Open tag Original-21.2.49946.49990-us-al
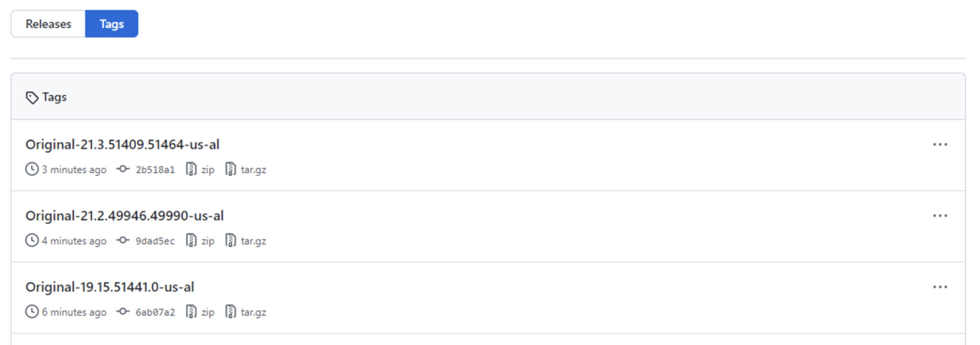 pyautogui.click(x=125, y=216)
